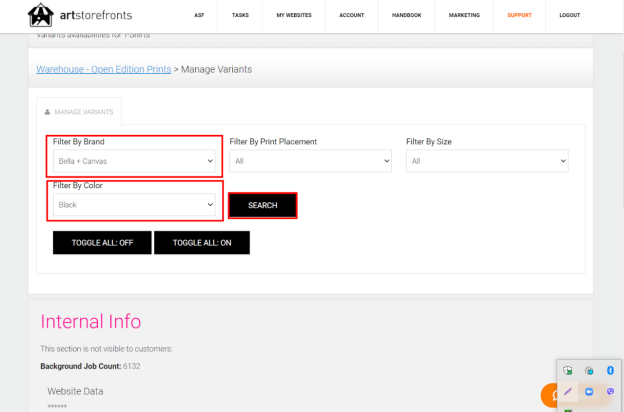Viewport: 624px width, 412px height.
Task: Open the Filter By Size dropdown
Action: click(x=487, y=161)
